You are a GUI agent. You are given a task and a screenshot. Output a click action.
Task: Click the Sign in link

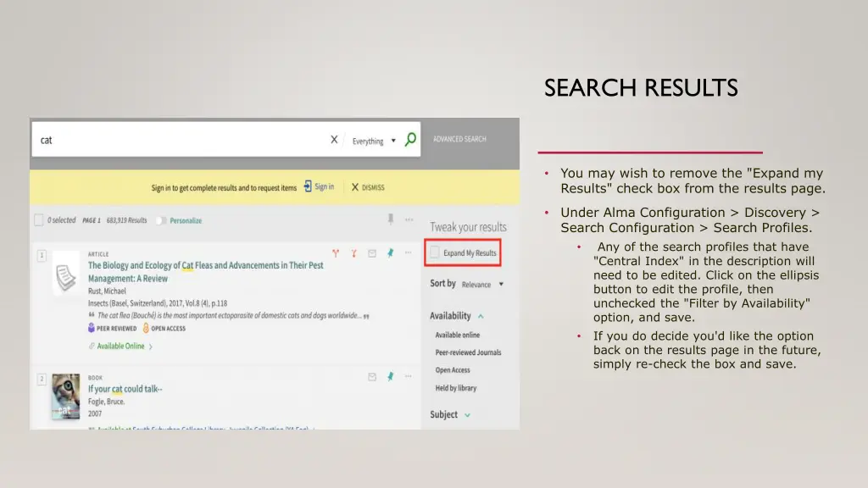pyautogui.click(x=324, y=186)
